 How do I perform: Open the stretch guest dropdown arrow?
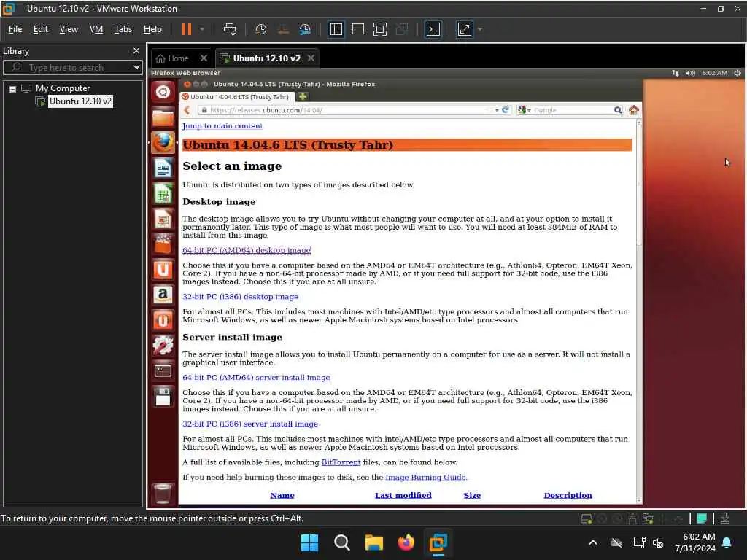480,29
